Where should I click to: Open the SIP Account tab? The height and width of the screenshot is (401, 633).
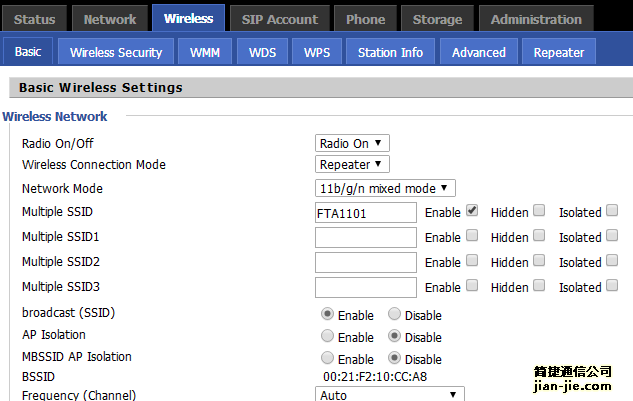point(280,19)
